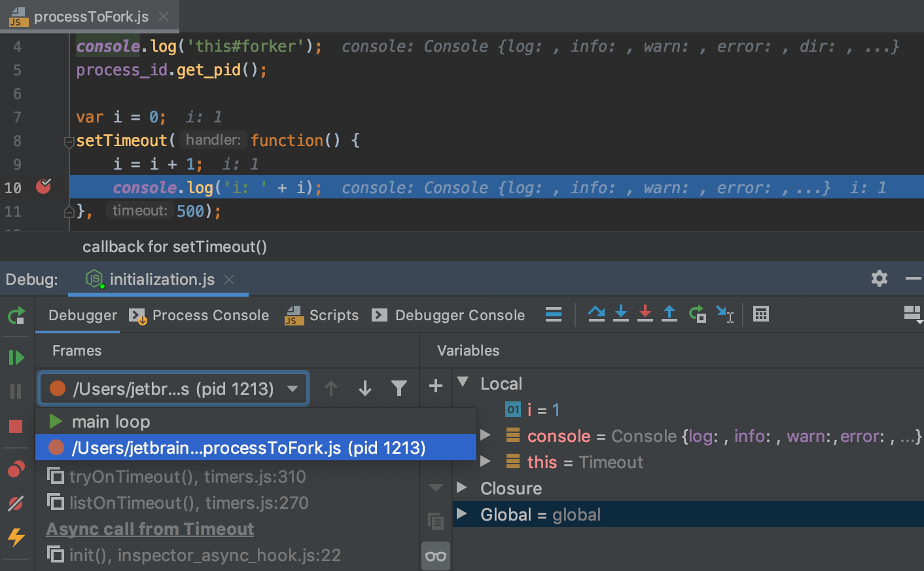This screenshot has height=571, width=924.
Task: Collapse the Local variables group
Action: coord(464,383)
